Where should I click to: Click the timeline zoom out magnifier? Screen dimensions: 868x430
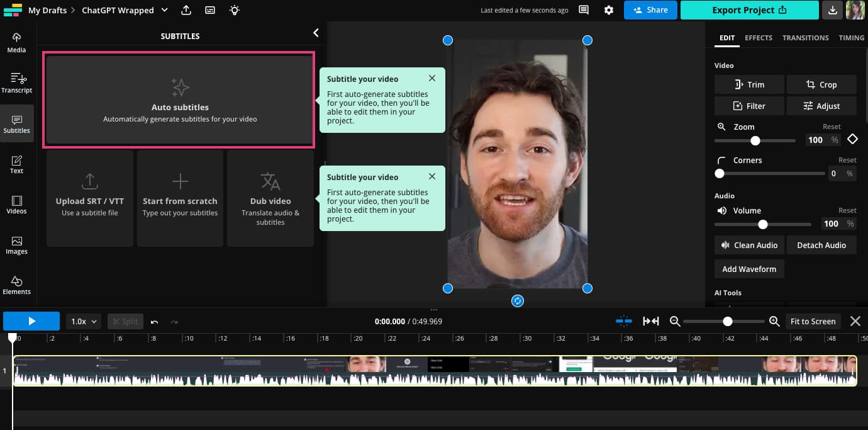pos(675,321)
